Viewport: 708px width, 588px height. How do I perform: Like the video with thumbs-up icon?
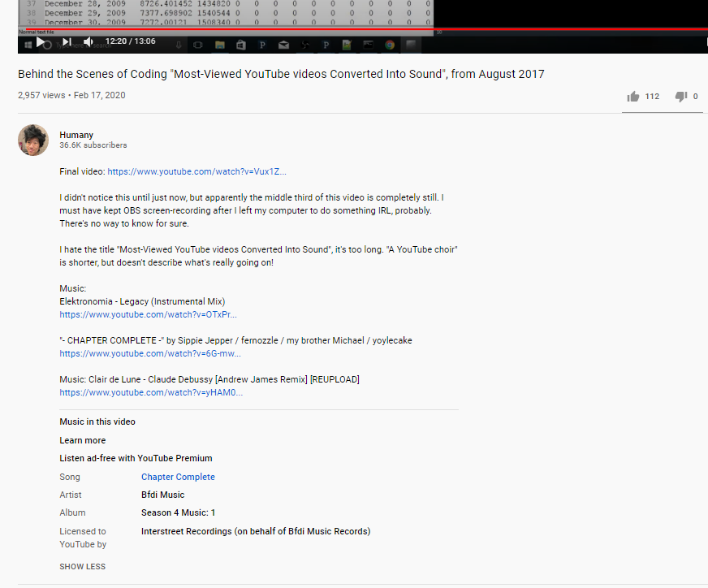coord(633,96)
